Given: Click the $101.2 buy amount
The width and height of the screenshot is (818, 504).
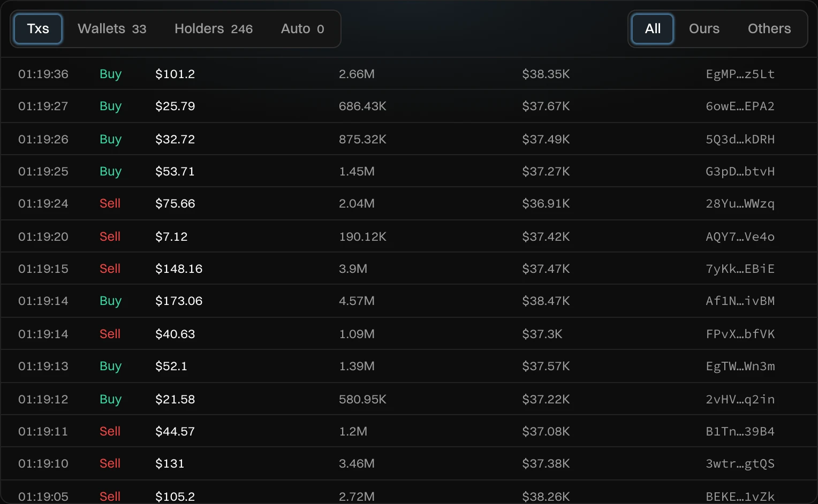Looking at the screenshot, I should pos(175,74).
